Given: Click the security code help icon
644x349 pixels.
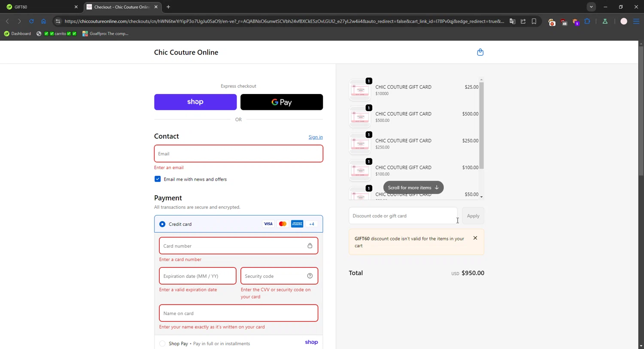Looking at the screenshot, I should [x=310, y=276].
